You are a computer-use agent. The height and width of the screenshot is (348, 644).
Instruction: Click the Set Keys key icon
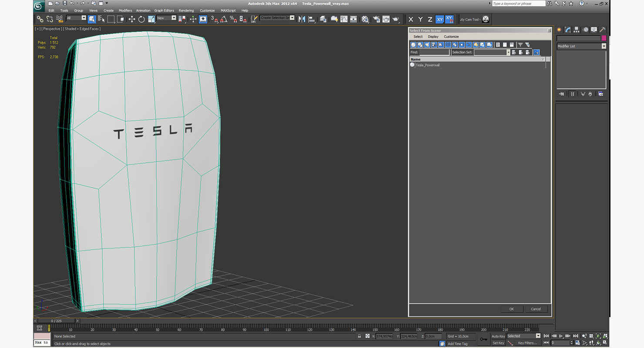[484, 339]
